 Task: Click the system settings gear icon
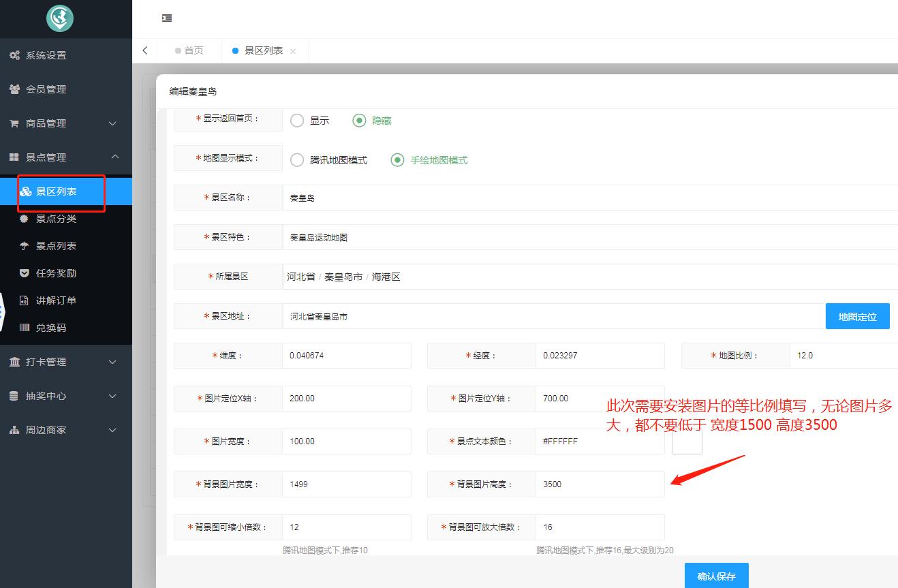(14, 55)
